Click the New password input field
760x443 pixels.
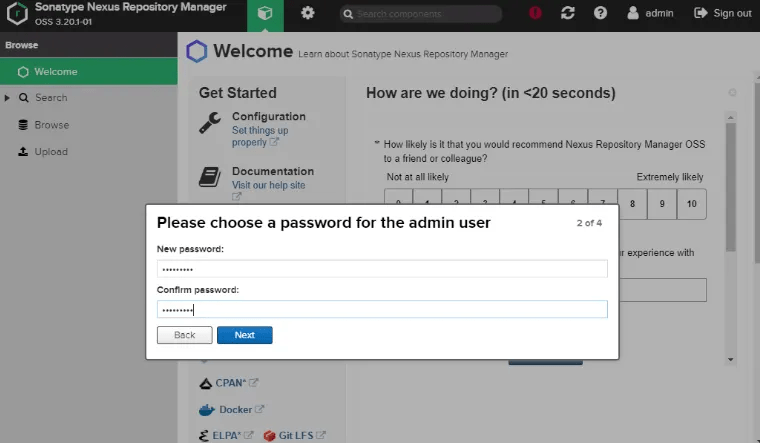[x=382, y=269]
